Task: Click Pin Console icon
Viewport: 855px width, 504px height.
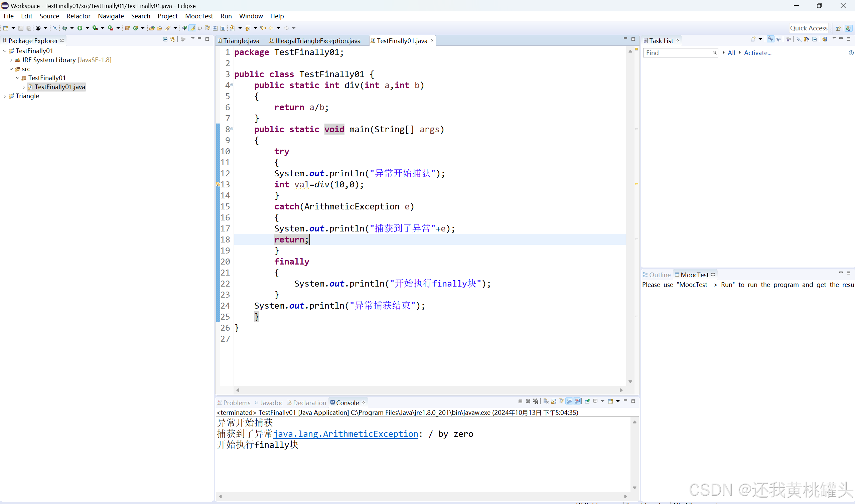Action: pos(587,401)
